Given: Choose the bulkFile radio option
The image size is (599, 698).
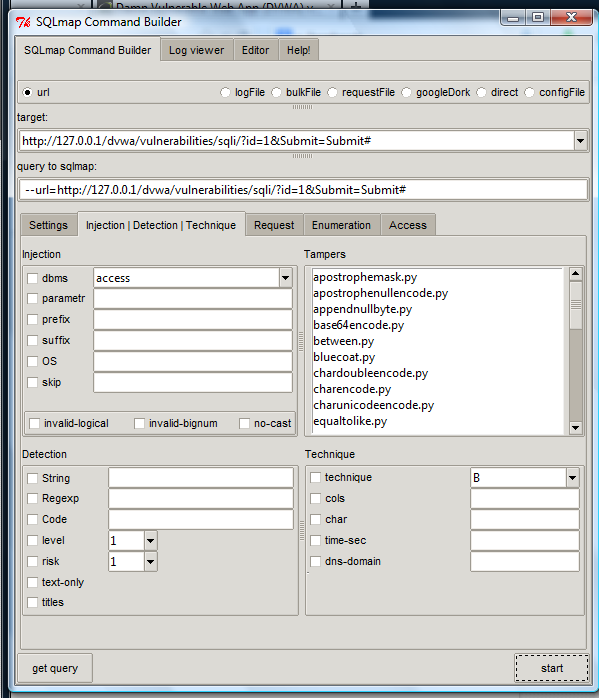Looking at the screenshot, I should [276, 92].
